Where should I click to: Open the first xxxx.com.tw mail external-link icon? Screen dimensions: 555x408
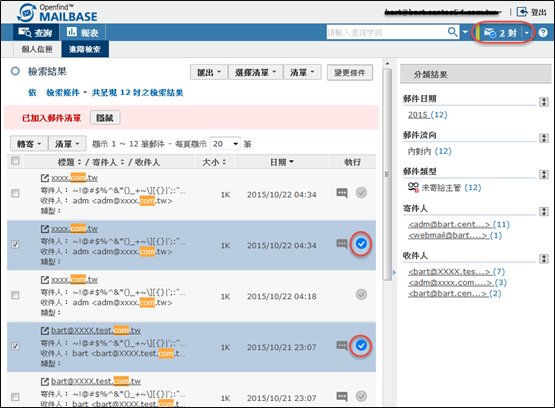[45, 178]
